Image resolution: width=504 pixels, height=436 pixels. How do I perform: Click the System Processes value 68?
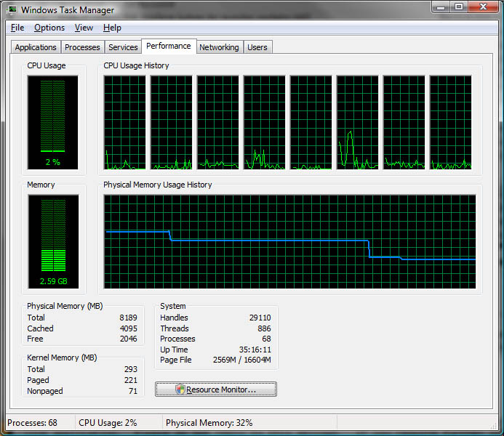point(266,339)
